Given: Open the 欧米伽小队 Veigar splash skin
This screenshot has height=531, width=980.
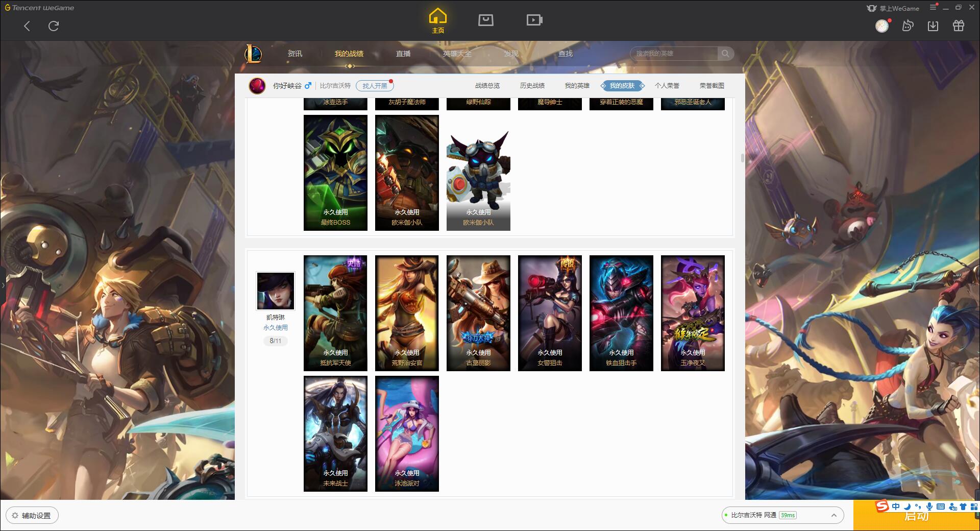Looking at the screenshot, I should point(407,173).
